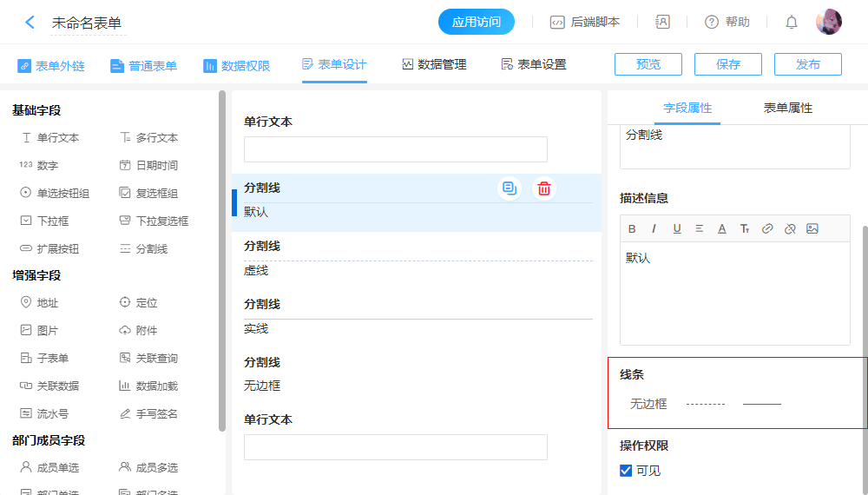Switch to the 表单属性 tab
The height and width of the screenshot is (495, 868).
[x=787, y=109]
